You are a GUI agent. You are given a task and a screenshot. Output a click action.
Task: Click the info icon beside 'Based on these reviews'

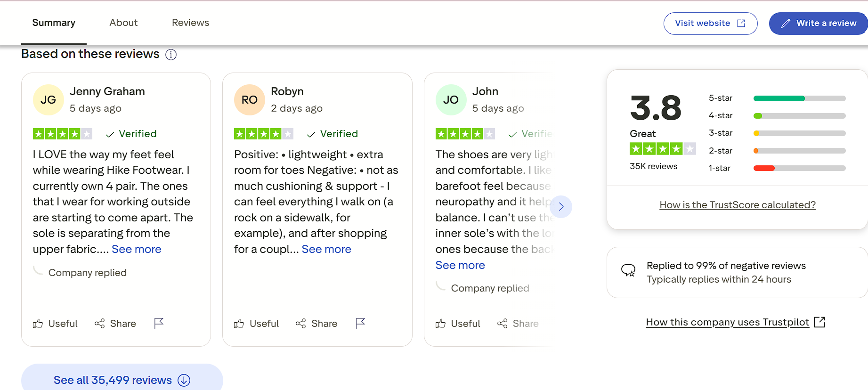coord(171,55)
